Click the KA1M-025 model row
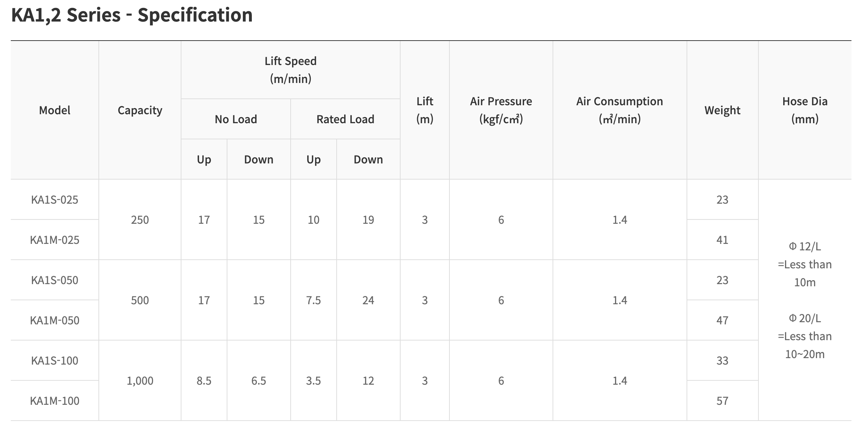Screen dimensions: 868x426 point(55,240)
